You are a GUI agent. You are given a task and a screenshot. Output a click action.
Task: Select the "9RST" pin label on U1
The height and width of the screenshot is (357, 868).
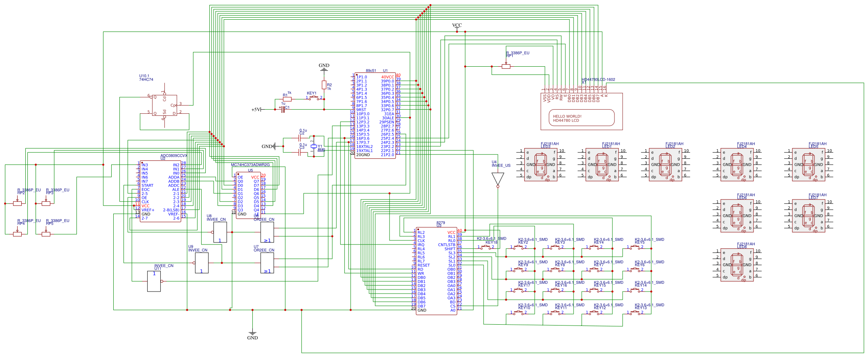361,110
